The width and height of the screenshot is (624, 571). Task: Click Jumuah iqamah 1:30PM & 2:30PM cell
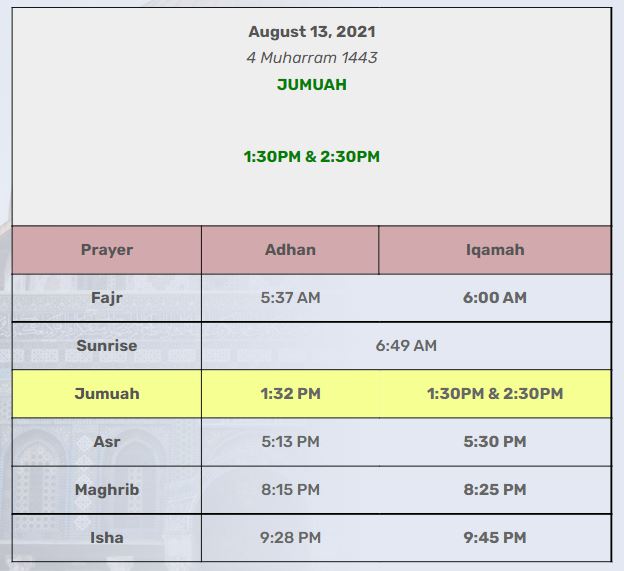pos(495,394)
